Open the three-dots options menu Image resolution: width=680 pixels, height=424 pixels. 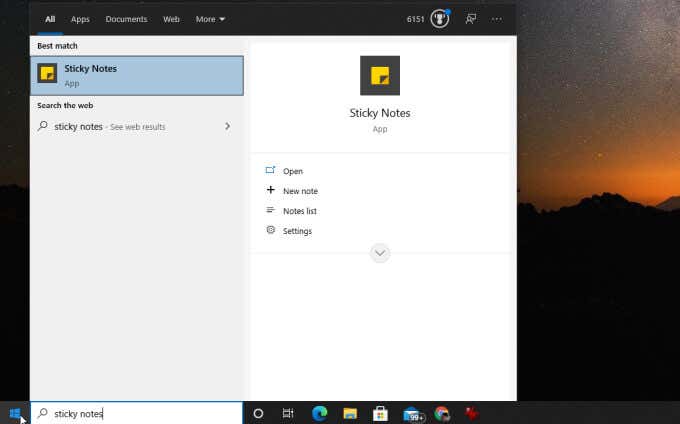497,19
